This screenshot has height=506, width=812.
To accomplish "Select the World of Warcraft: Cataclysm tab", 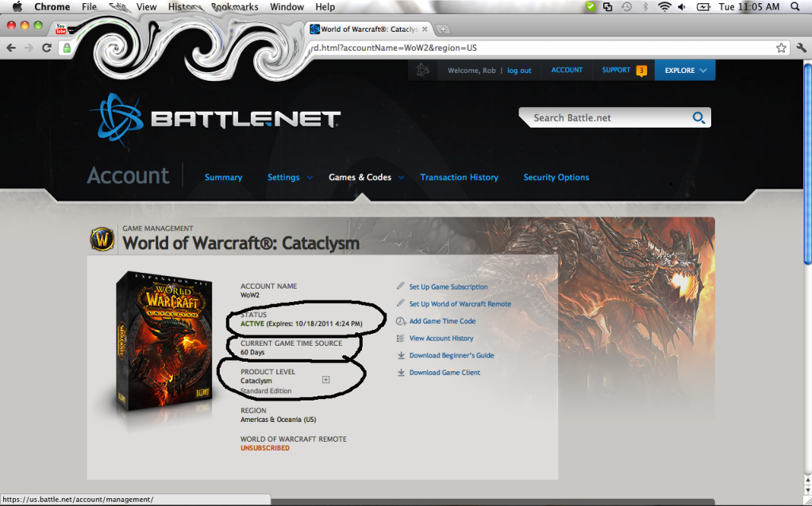I will (369, 29).
